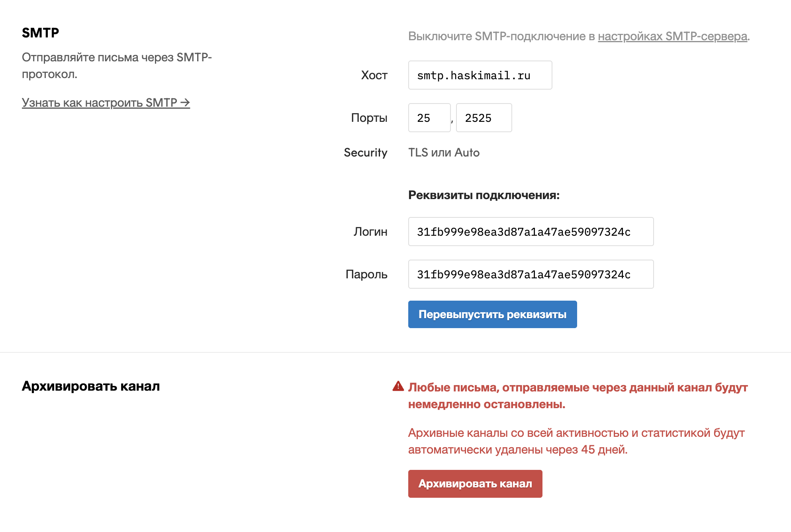Select the password hash value text
The height and width of the screenshot is (532, 791).
tap(523, 274)
